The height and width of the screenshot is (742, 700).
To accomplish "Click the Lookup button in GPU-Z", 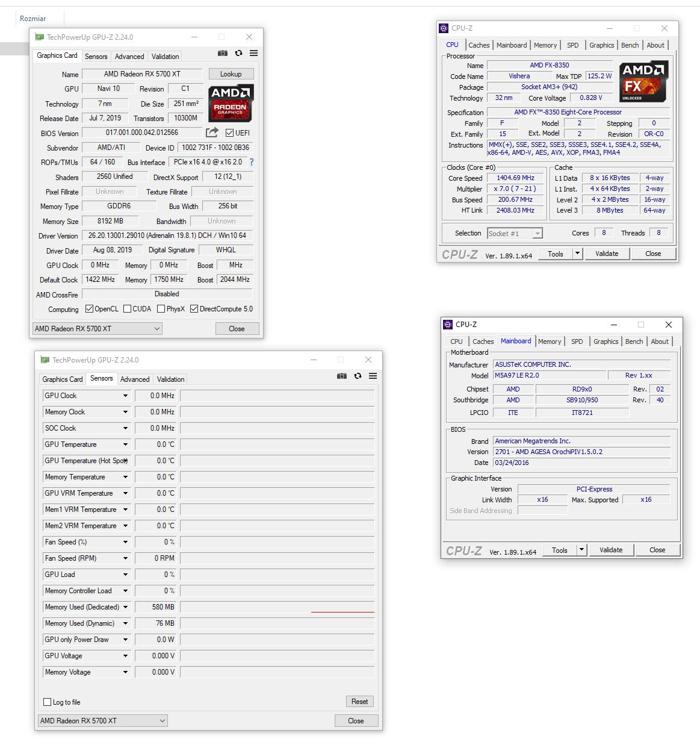I will point(231,74).
